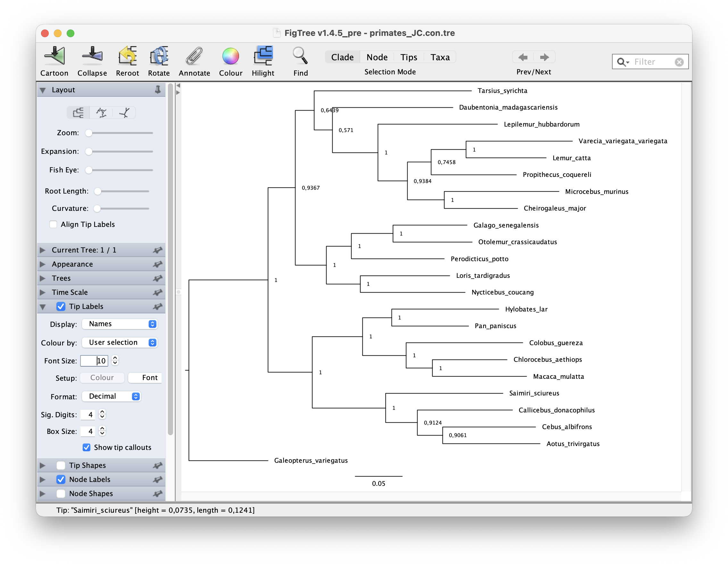The height and width of the screenshot is (564, 728).
Task: Open the Colour wheel tool
Action: point(230,56)
